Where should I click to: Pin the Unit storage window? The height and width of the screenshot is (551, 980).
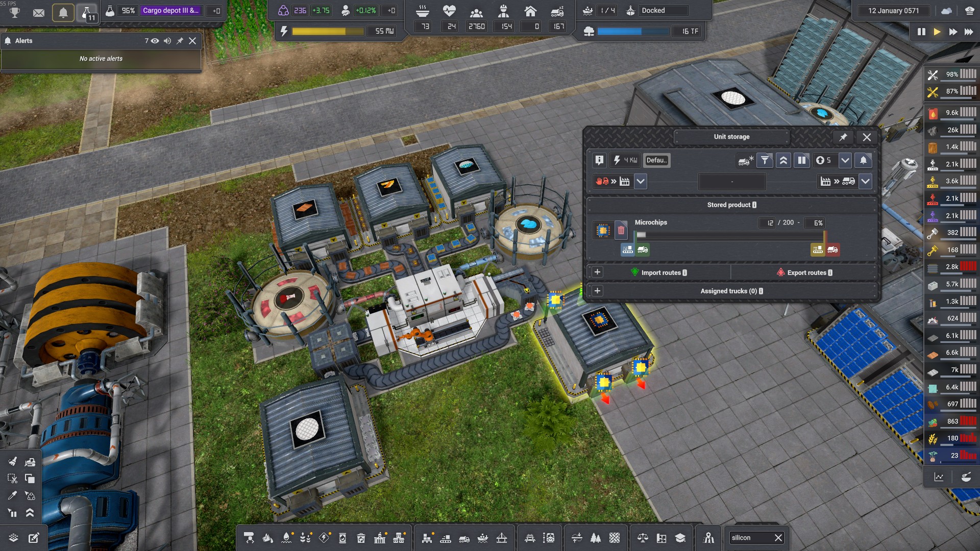click(x=843, y=137)
